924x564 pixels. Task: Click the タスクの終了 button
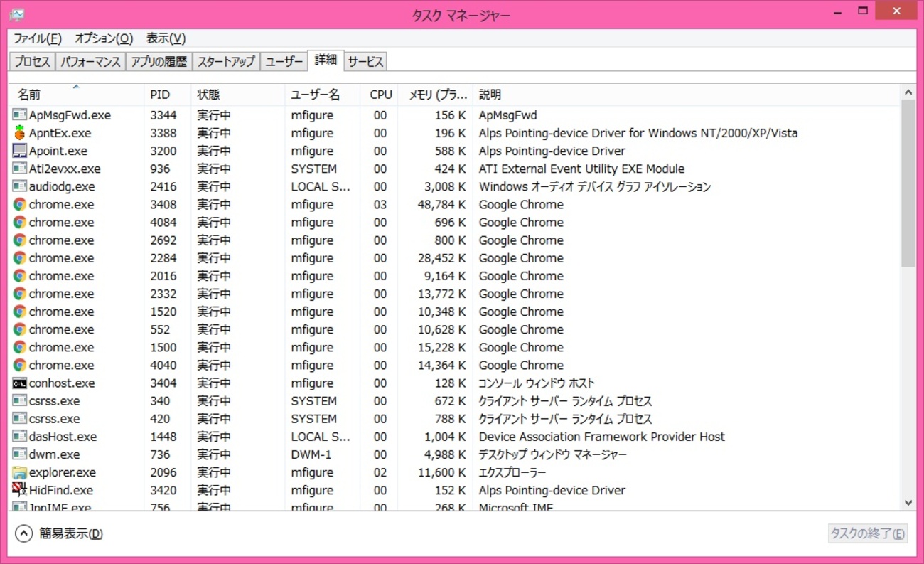pos(867,533)
